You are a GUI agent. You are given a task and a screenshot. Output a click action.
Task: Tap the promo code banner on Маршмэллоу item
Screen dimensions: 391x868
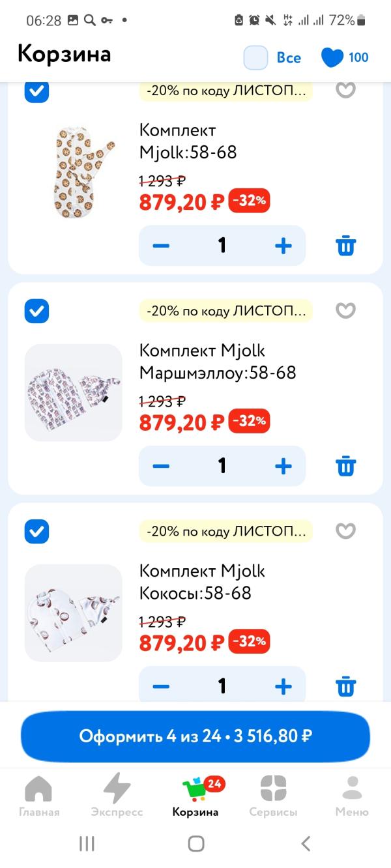coord(225,311)
